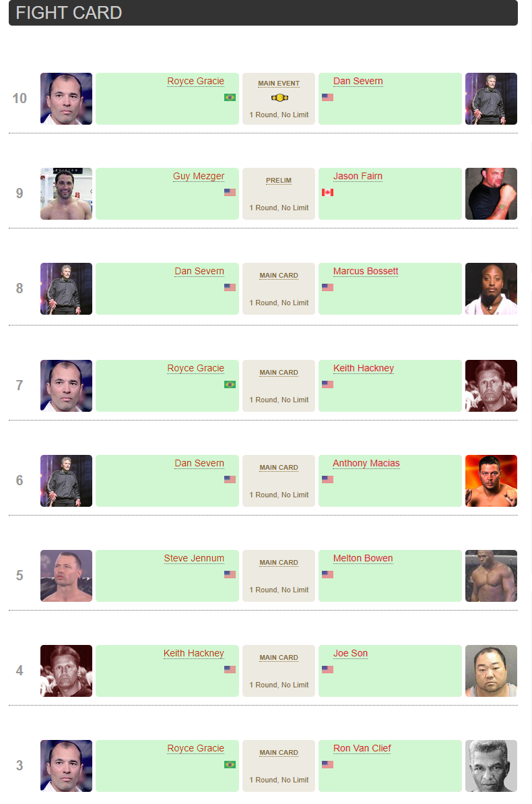Open Steve Jennum's photo thumbnail
The width and height of the screenshot is (532, 804).
coord(66,576)
